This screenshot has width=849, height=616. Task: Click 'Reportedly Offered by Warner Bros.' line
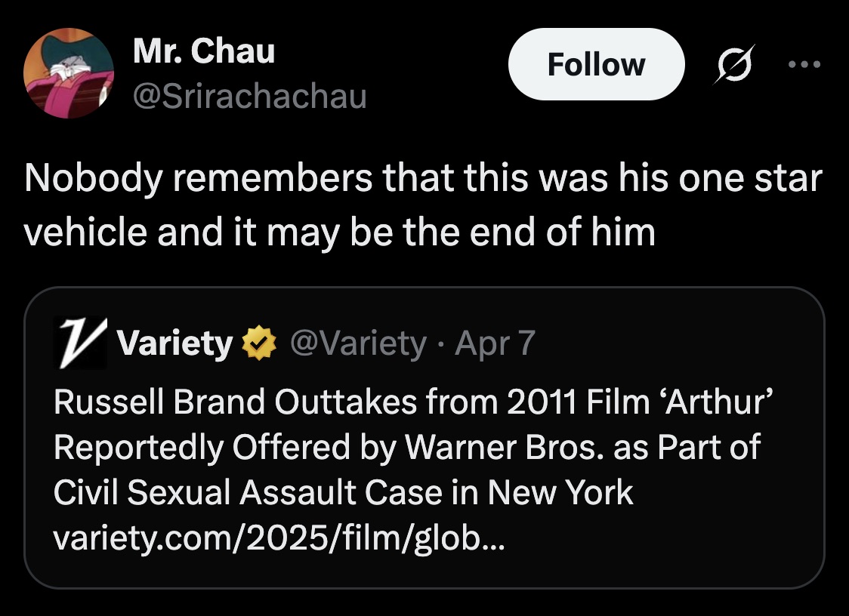tap(406, 448)
